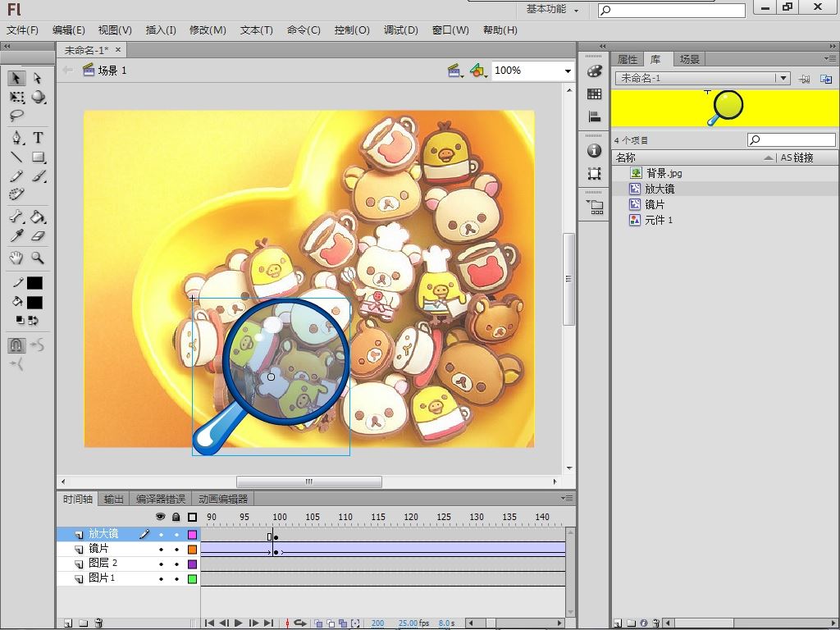Open the library panel options menu
Viewport: 840px width, 630px height.
830,58
